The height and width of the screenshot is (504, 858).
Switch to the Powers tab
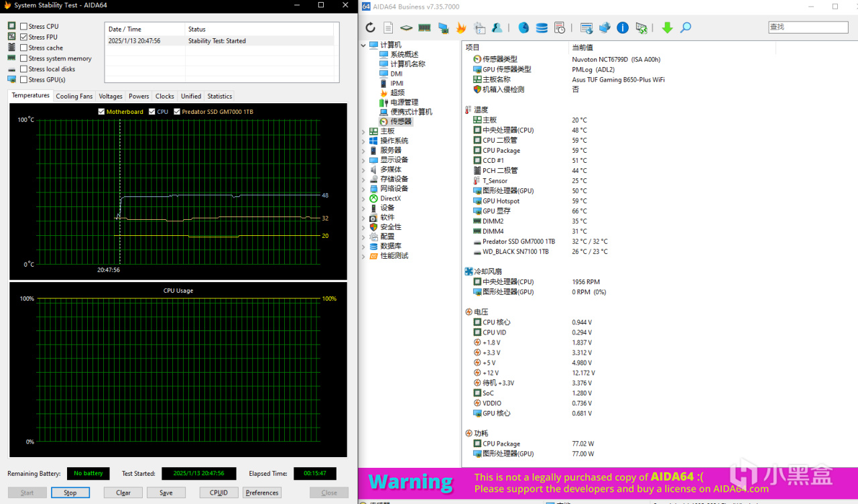(x=139, y=97)
